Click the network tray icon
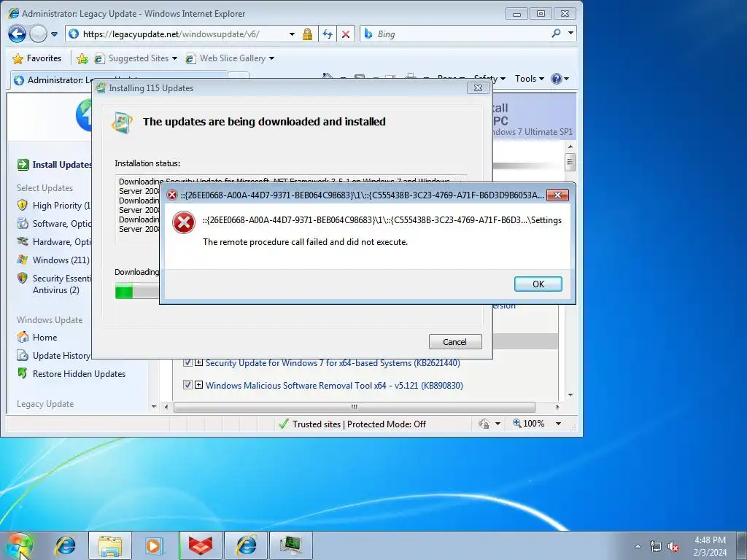This screenshot has width=747, height=560. [x=655, y=547]
